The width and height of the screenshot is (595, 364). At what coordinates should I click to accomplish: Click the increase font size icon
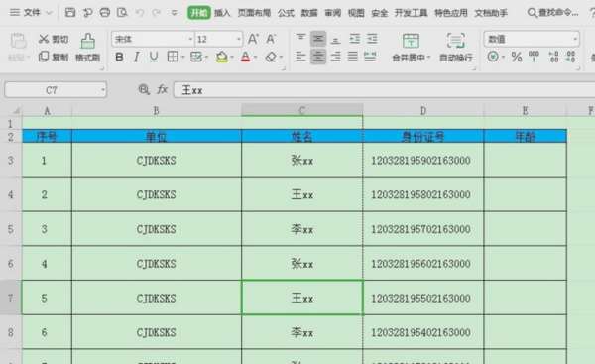253,39
